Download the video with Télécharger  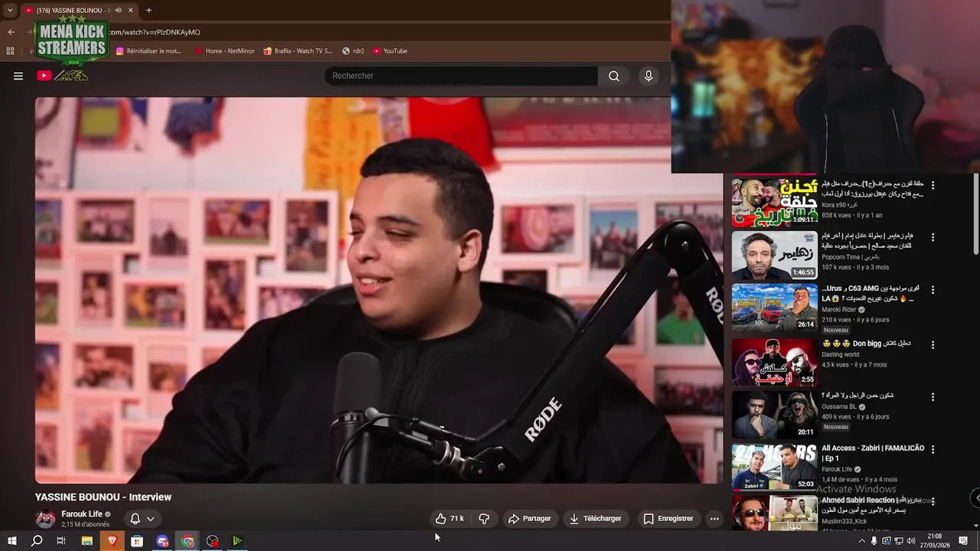click(x=595, y=519)
